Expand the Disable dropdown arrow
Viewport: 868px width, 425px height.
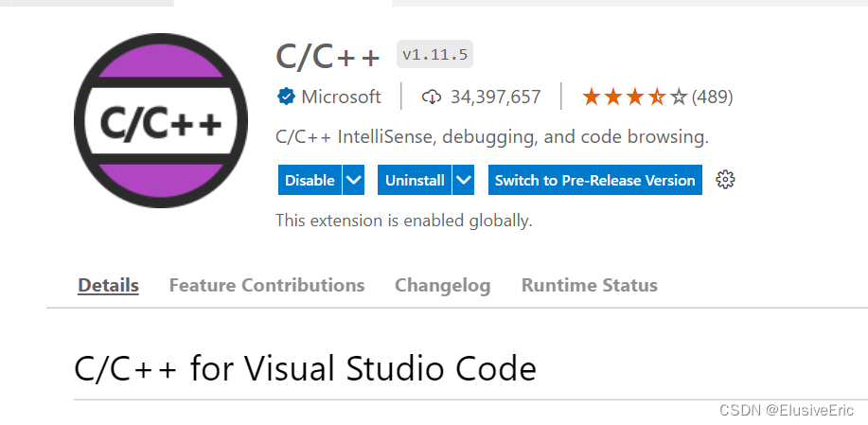click(354, 180)
